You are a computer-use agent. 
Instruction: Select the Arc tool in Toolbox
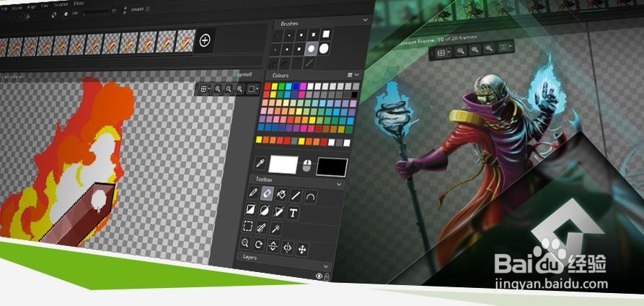pyautogui.click(x=311, y=196)
